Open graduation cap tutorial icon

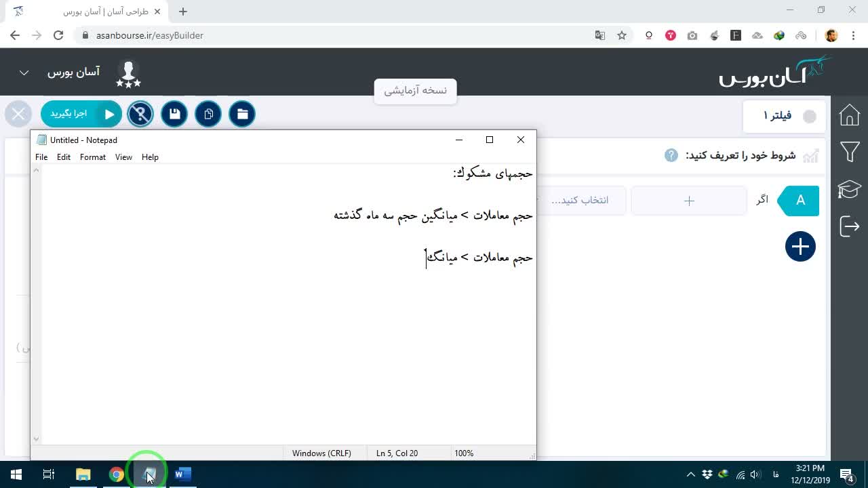point(850,189)
